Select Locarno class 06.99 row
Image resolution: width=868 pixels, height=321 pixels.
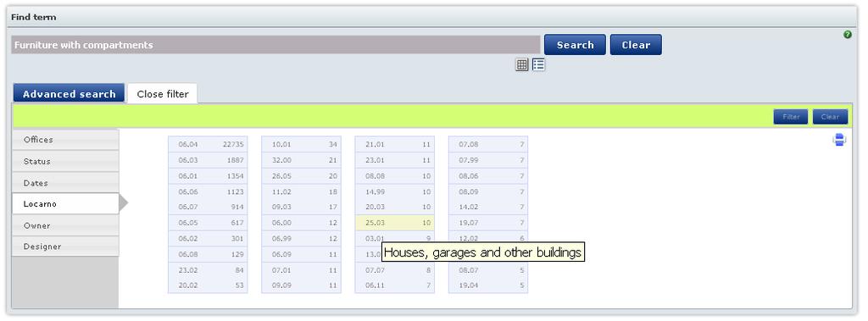(x=301, y=239)
